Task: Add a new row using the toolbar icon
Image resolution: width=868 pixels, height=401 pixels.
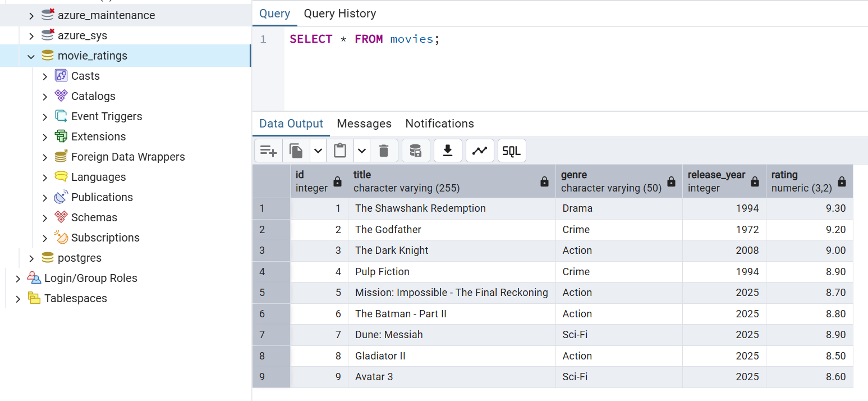Action: (x=268, y=151)
